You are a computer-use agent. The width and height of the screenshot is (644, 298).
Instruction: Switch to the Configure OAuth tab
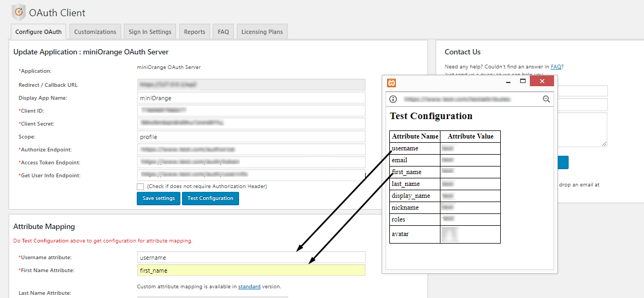click(x=38, y=32)
